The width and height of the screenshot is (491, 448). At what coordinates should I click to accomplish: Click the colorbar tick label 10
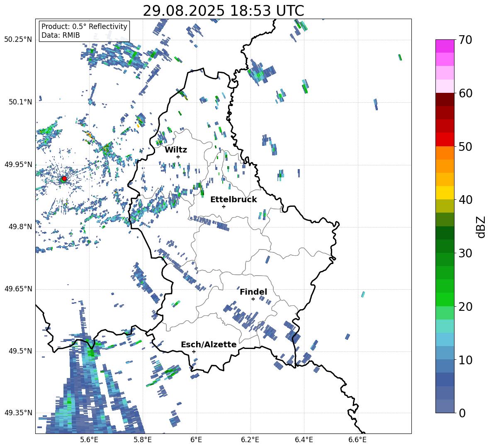pos(465,360)
